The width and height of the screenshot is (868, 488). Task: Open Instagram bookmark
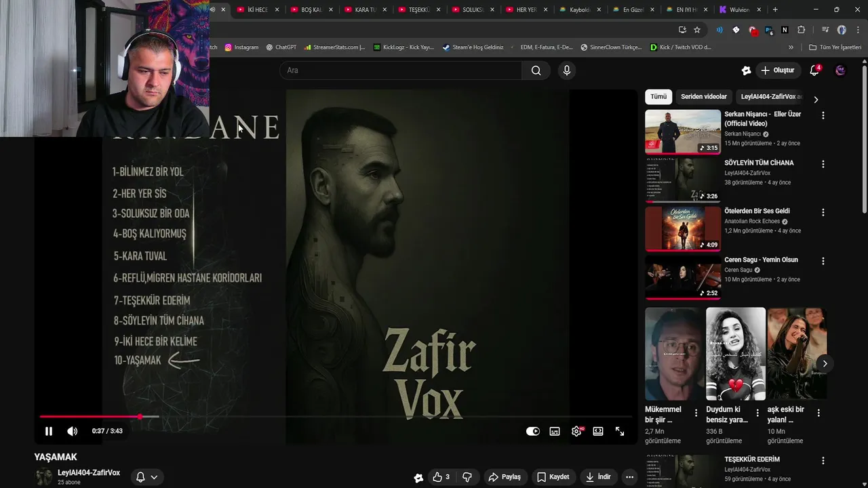click(x=242, y=47)
